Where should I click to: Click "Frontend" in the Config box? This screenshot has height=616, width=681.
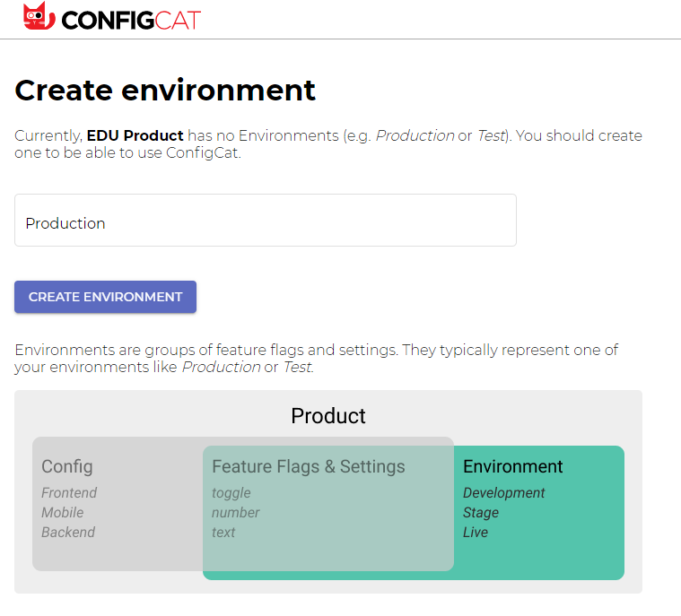click(x=69, y=493)
